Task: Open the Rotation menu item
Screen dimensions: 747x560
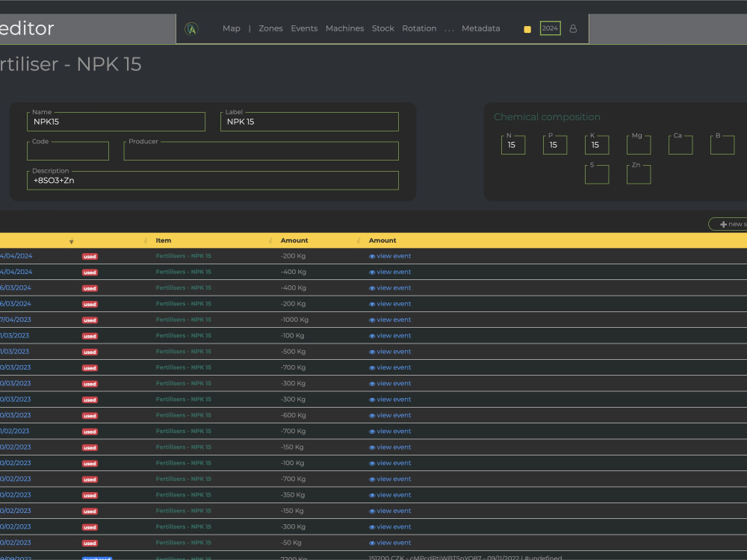Action: point(419,28)
